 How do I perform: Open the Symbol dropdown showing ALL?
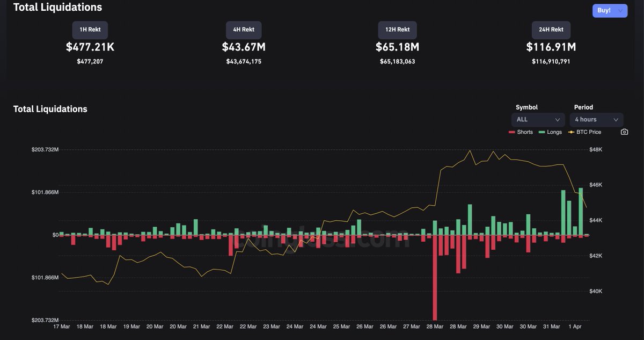(538, 119)
